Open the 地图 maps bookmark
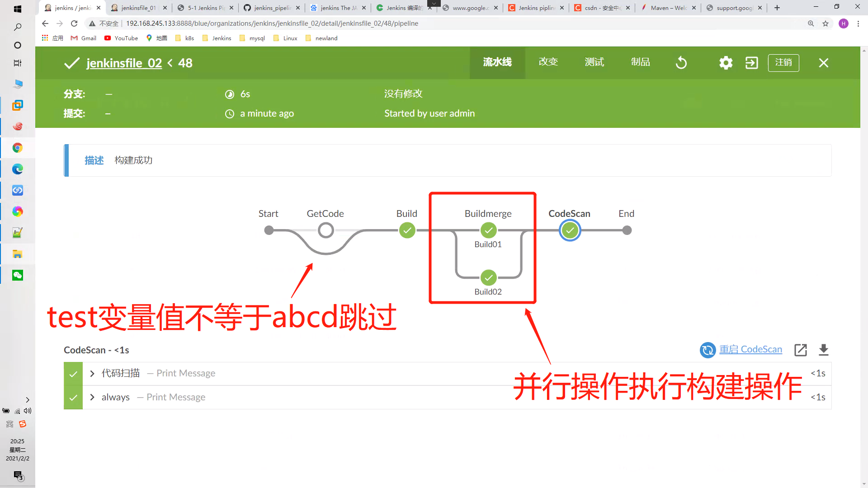 coord(156,38)
